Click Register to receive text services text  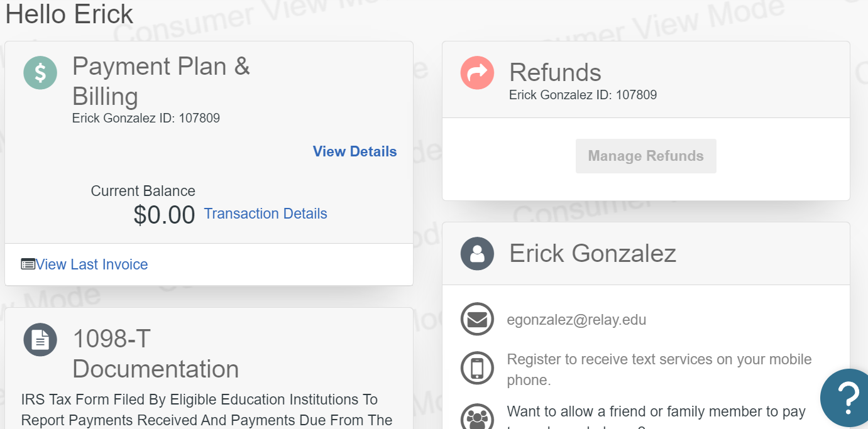(x=659, y=369)
